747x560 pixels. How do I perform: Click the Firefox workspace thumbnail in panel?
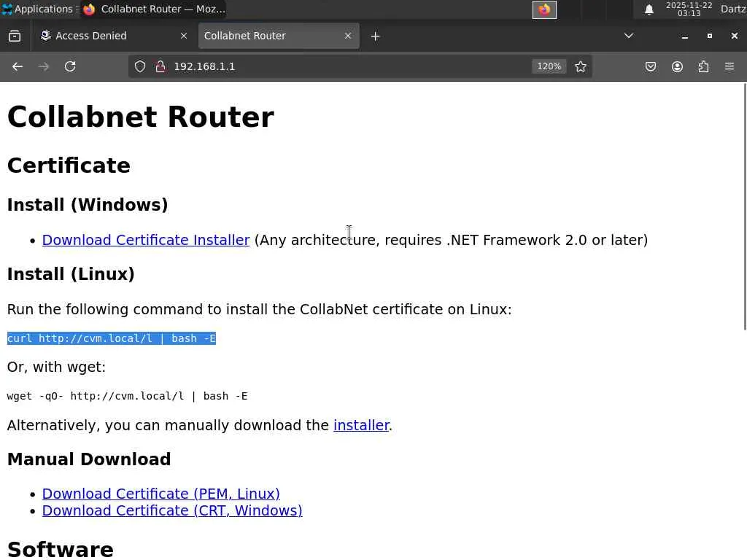[x=544, y=9]
